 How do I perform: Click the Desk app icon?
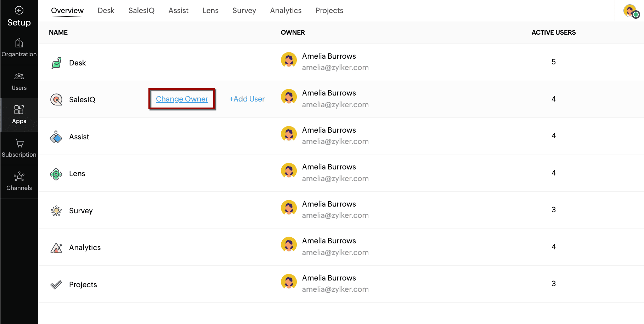click(x=56, y=63)
